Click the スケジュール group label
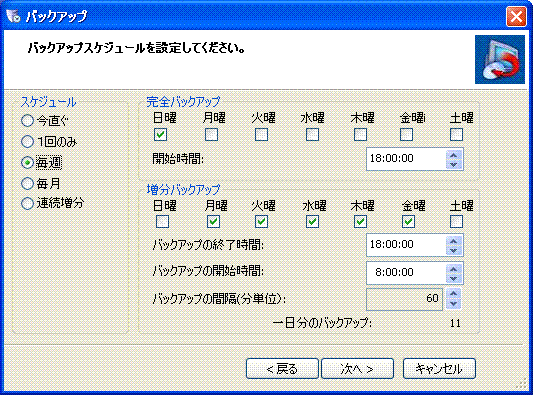The width and height of the screenshot is (533, 395). click(48, 101)
